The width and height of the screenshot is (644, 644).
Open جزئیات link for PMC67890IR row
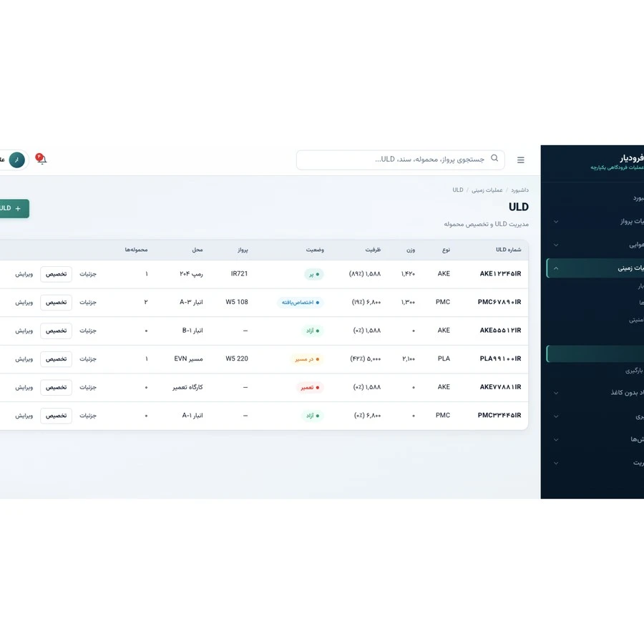[88, 303]
